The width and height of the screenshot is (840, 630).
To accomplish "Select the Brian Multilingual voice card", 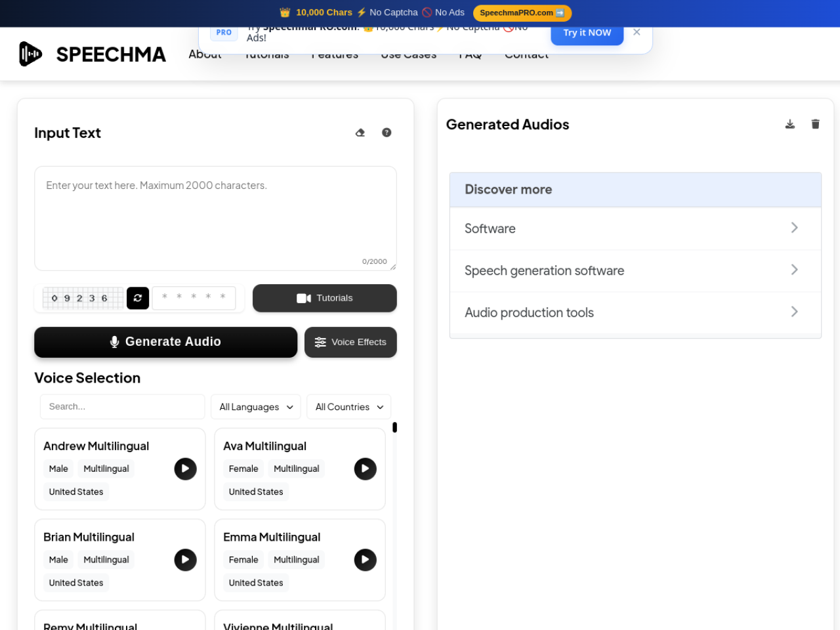I will tap(119, 560).
